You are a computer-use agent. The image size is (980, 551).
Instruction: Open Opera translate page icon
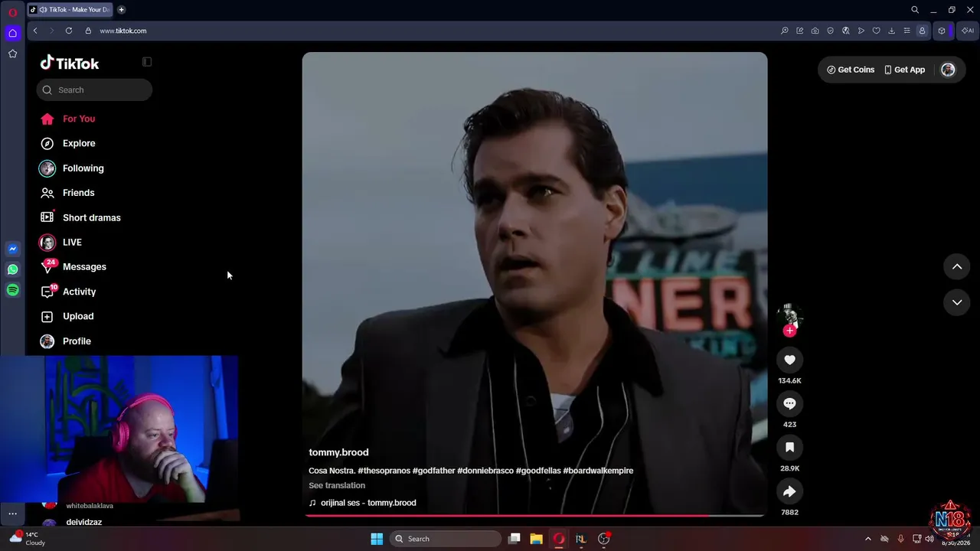(845, 31)
